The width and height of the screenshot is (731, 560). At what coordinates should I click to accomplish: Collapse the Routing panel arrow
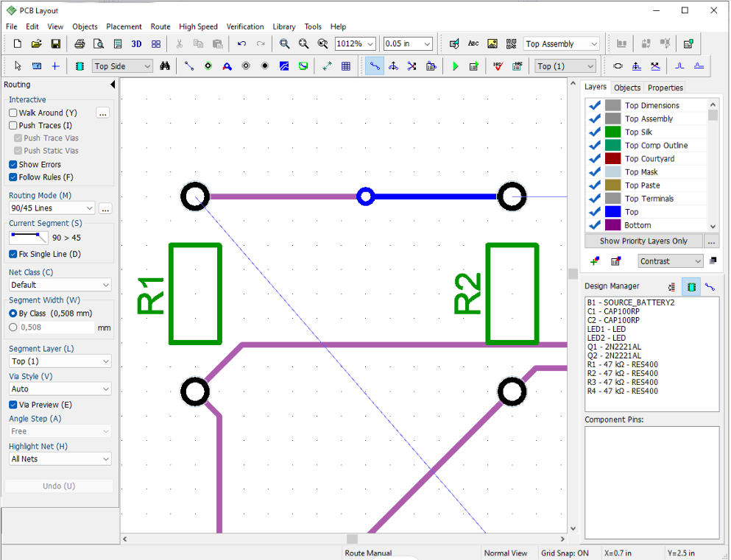tap(113, 85)
